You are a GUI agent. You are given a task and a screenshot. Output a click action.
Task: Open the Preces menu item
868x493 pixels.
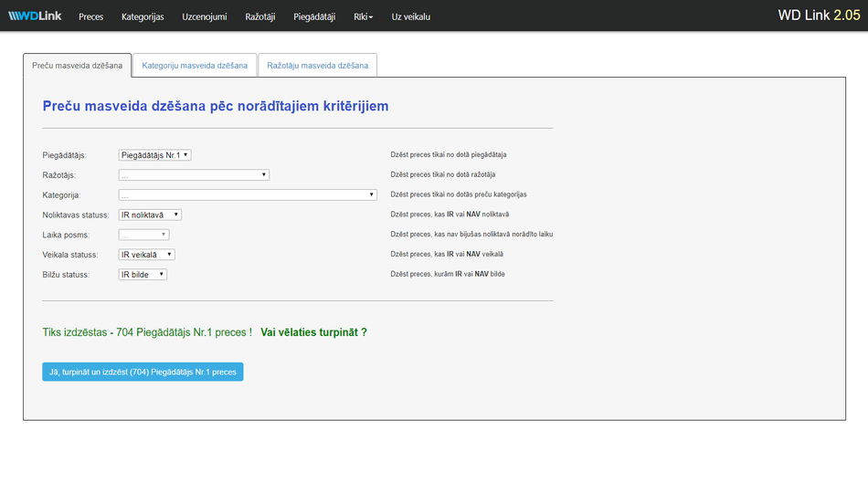pos(91,16)
